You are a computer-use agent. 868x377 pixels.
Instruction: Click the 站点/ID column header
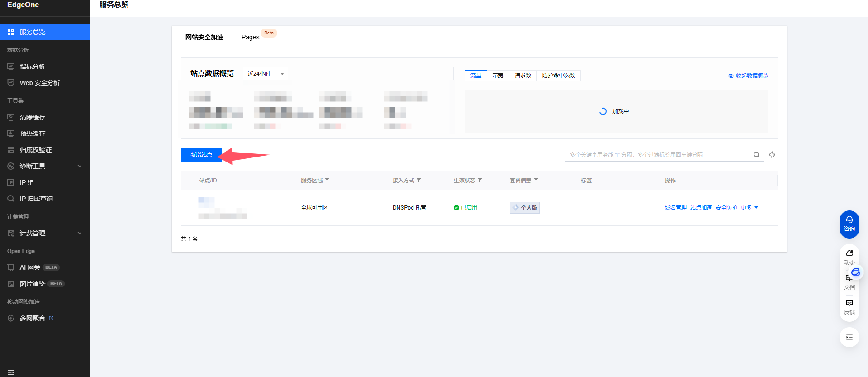208,180
